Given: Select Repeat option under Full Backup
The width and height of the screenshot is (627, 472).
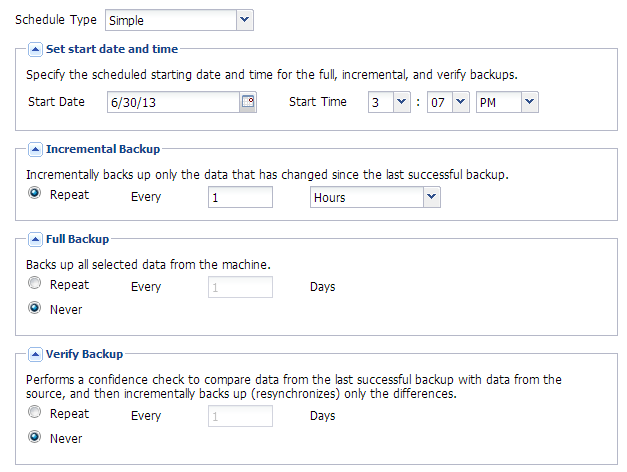Looking at the screenshot, I should coord(35,285).
